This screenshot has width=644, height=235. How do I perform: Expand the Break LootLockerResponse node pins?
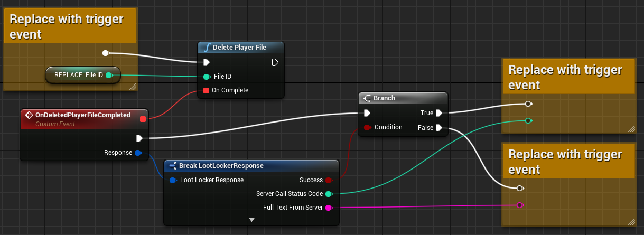(251, 219)
